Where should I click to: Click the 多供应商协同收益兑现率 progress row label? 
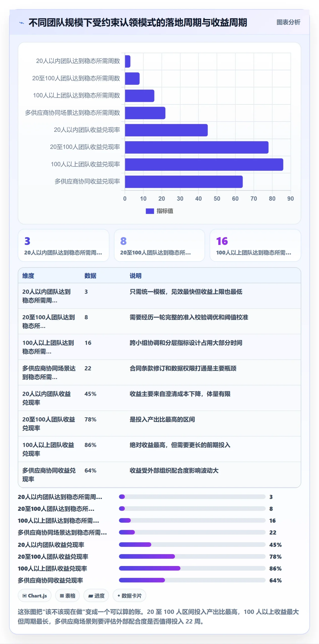click(x=50, y=580)
